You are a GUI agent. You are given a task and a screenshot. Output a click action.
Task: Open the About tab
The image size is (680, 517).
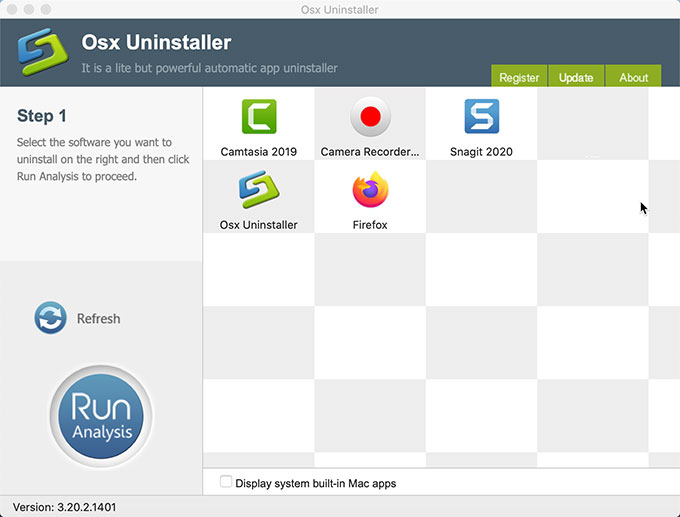(x=633, y=77)
